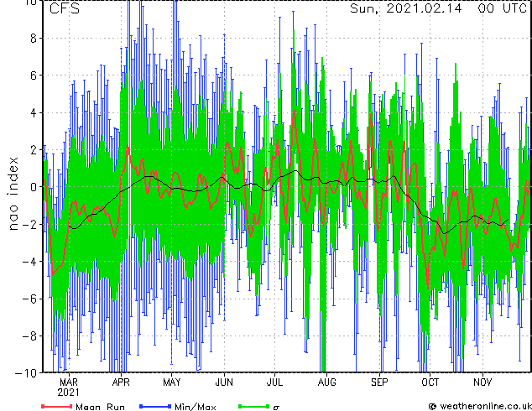Click the nao index axis title
The height and width of the screenshot is (411, 532).
tap(13, 194)
